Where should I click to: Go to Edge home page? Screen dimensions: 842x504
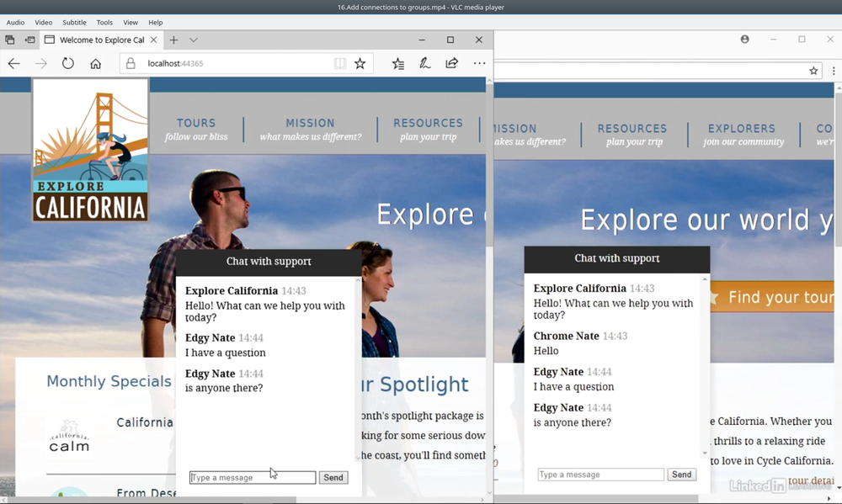96,63
